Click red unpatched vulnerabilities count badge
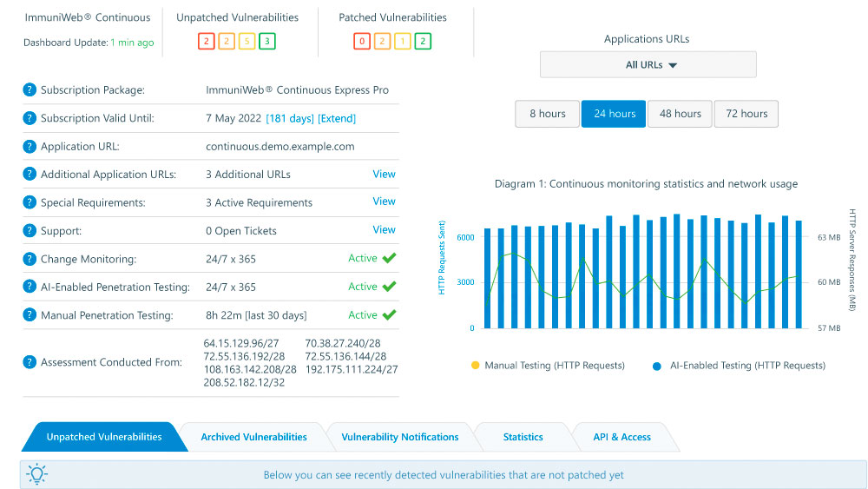Image resolution: width=868 pixels, height=489 pixels. click(x=206, y=41)
